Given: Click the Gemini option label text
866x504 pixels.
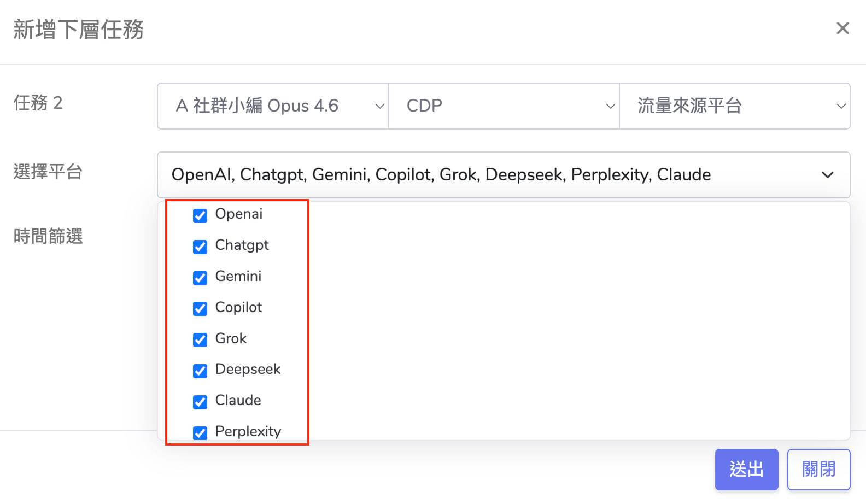Looking at the screenshot, I should pyautogui.click(x=238, y=276).
